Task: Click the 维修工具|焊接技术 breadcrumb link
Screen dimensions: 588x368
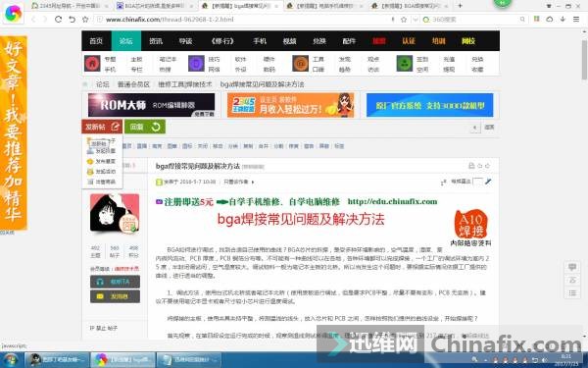Action: coord(185,84)
